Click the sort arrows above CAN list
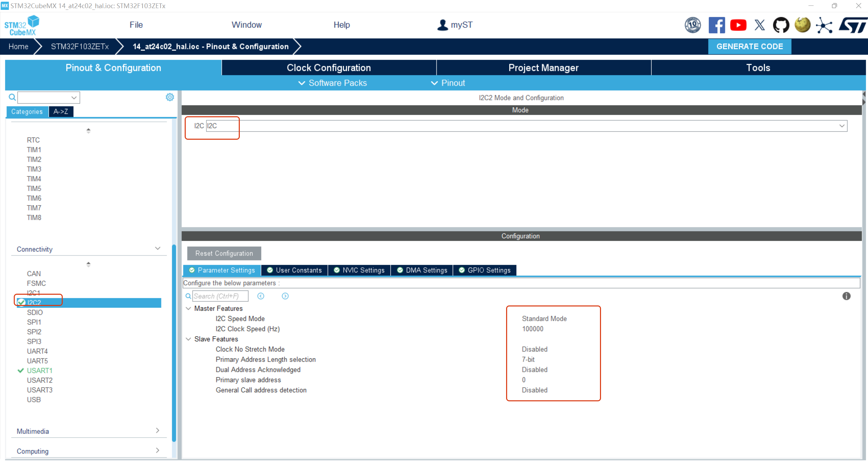The image size is (868, 463). coord(88,264)
